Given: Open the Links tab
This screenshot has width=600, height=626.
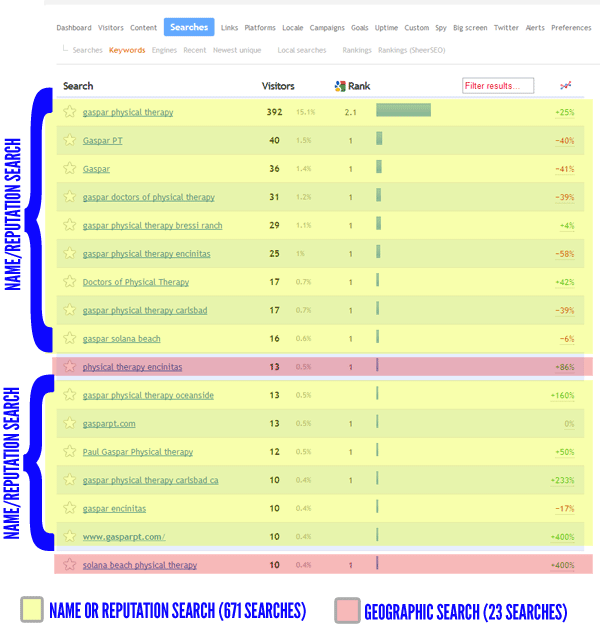Looking at the screenshot, I should click(229, 28).
